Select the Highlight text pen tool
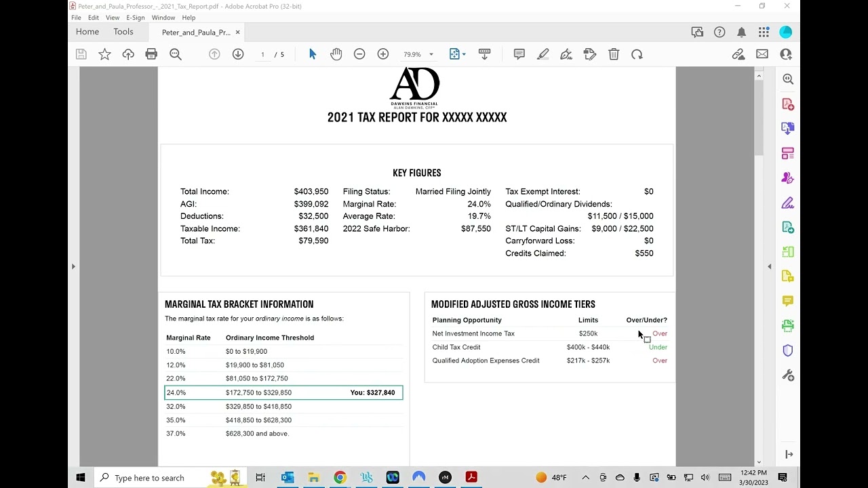The image size is (868, 488). pyautogui.click(x=543, y=54)
